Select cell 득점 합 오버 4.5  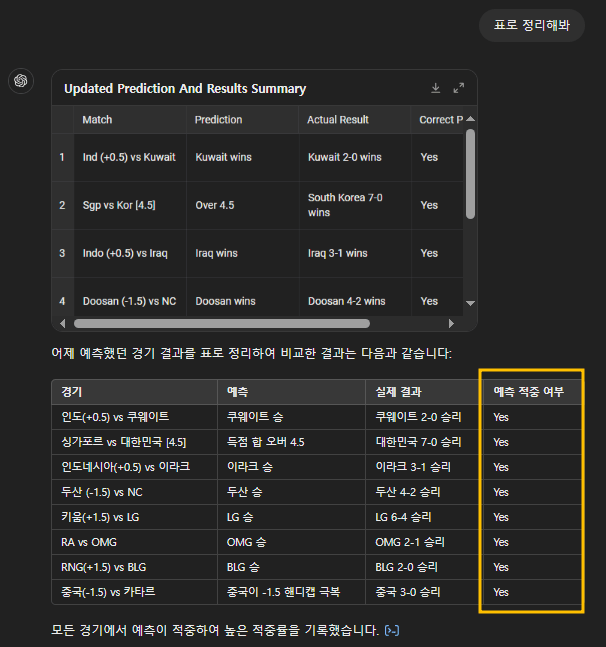click(291, 442)
